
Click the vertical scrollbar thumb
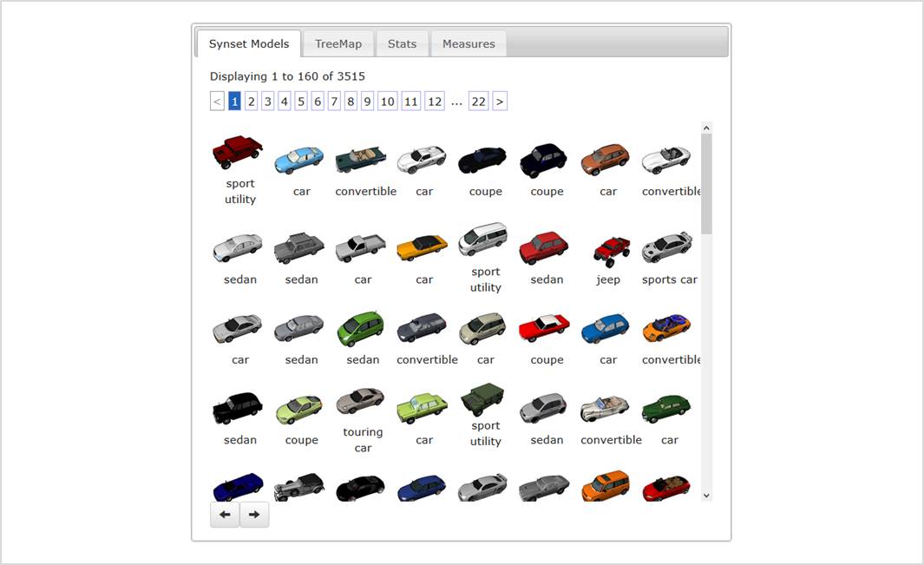[706, 183]
